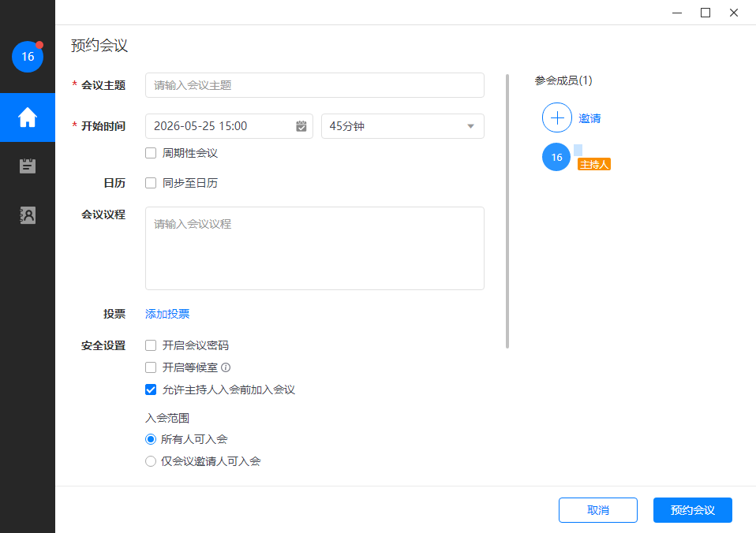Viewport: 756px width, 533px height.
Task: Click the 预约会议 submit button
Action: [x=693, y=510]
